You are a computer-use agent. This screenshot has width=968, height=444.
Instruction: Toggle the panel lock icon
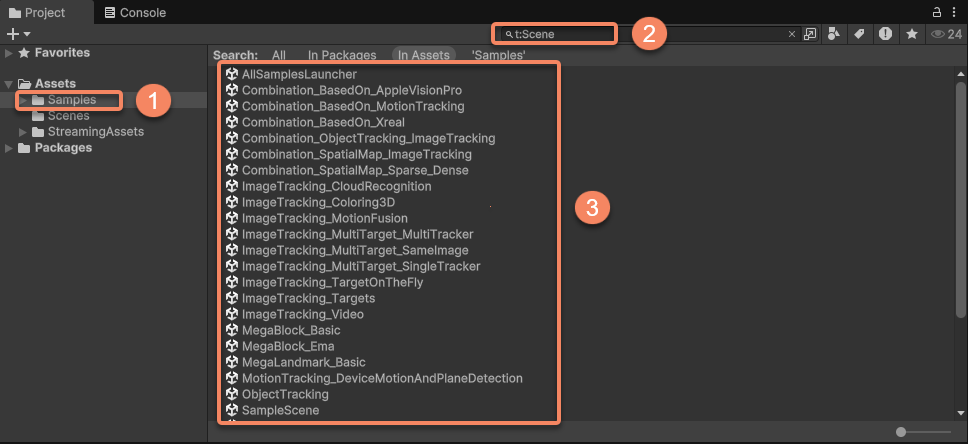click(x=938, y=12)
